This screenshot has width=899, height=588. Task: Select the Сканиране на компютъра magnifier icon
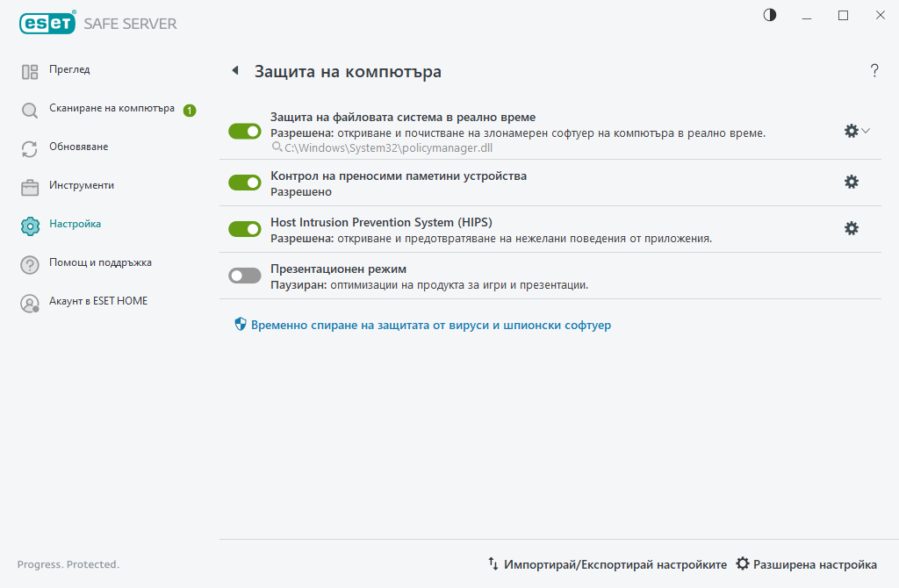click(x=28, y=109)
